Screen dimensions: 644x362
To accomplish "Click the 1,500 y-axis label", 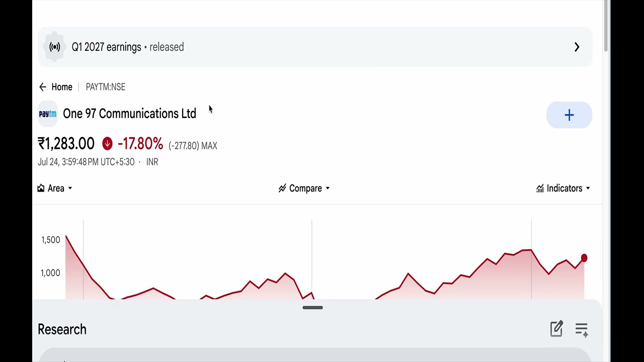I will click(x=51, y=240).
